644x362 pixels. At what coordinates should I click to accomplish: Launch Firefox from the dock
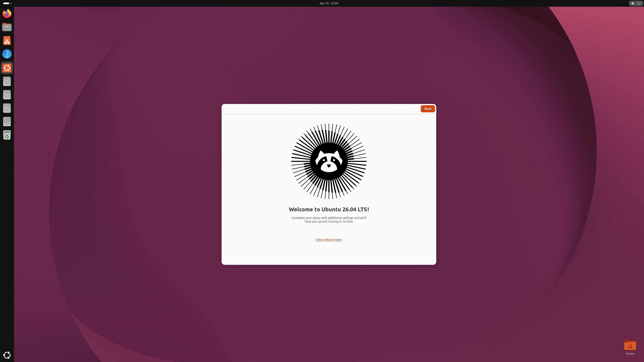7,13
